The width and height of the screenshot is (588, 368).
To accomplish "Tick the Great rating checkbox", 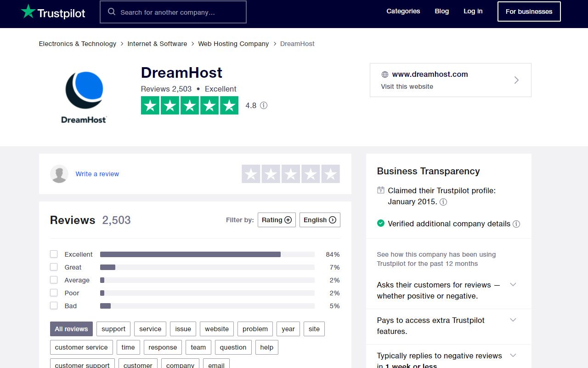I will 54,267.
